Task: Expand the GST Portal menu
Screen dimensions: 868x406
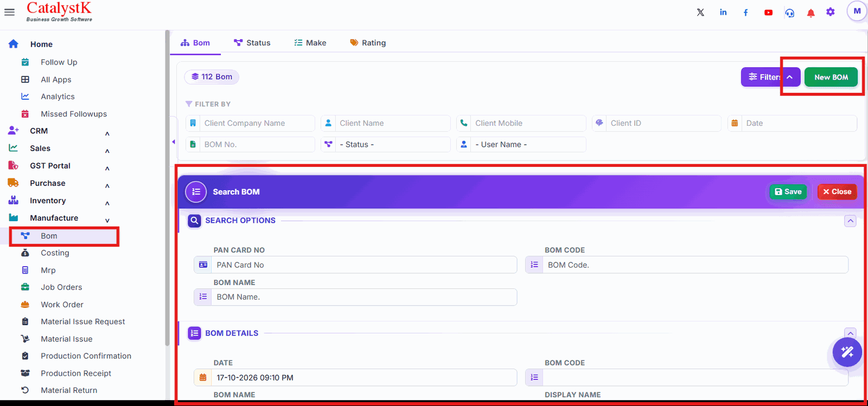Action: [x=107, y=168]
